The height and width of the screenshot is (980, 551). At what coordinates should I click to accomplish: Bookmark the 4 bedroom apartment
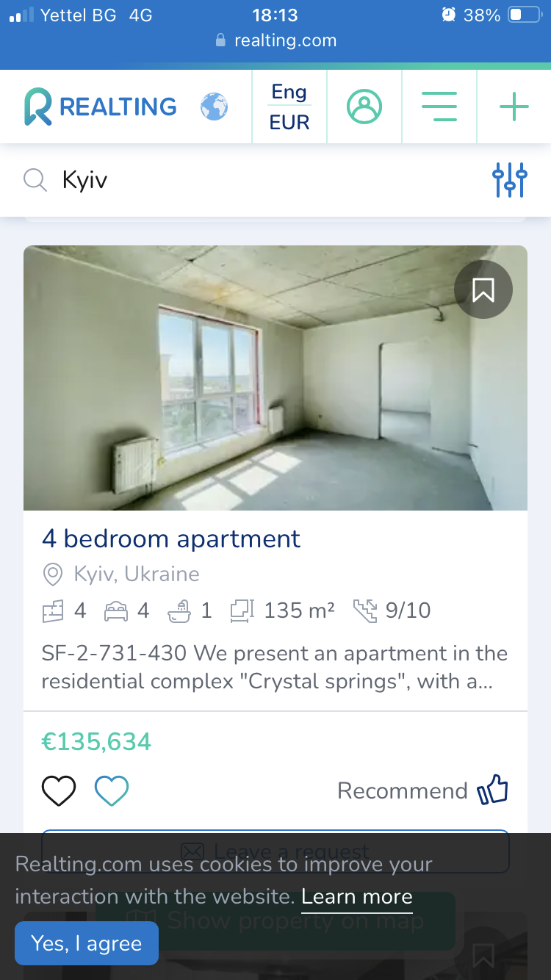coord(483,290)
